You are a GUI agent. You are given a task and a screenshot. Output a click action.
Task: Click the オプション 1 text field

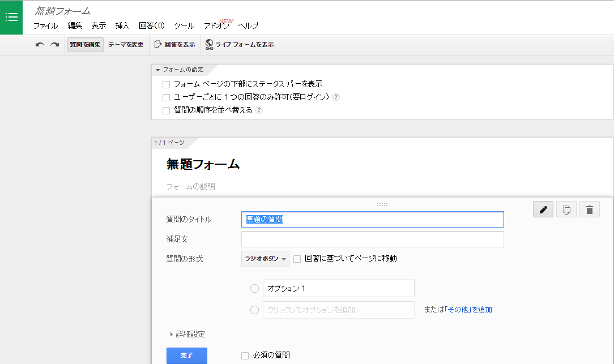pyautogui.click(x=338, y=289)
